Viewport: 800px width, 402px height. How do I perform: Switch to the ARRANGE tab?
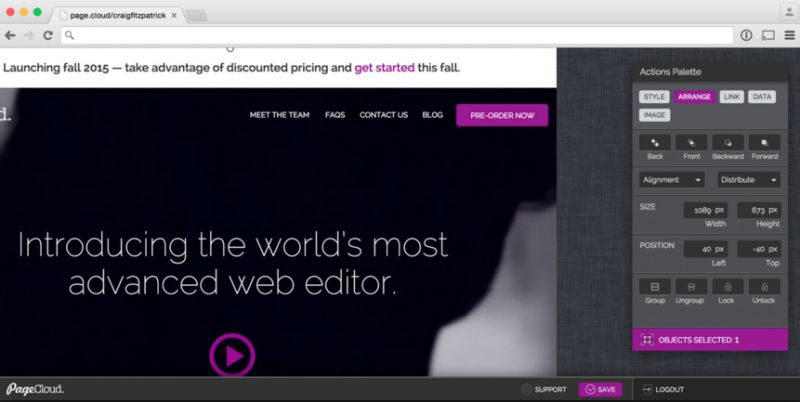(x=694, y=97)
